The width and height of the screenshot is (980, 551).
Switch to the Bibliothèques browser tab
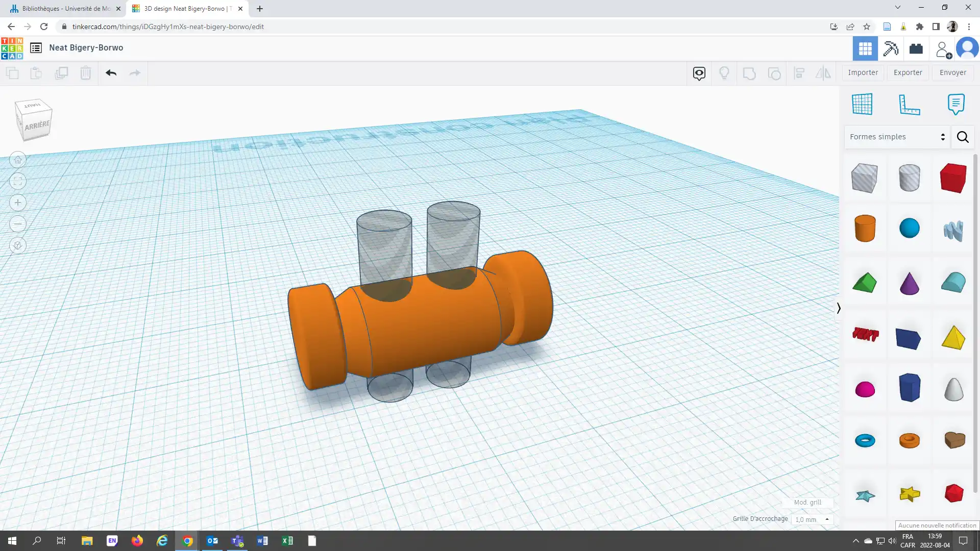[64, 9]
